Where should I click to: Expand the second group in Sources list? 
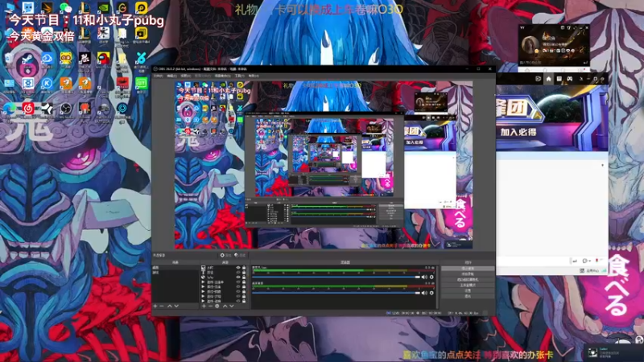click(203, 287)
